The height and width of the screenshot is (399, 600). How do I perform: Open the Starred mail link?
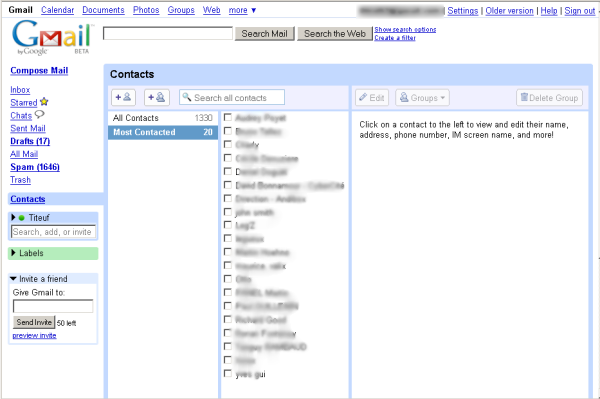coord(24,103)
